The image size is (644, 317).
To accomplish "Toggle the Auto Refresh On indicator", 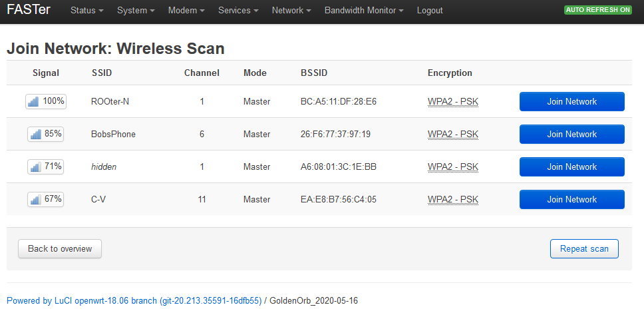I will click(x=597, y=11).
